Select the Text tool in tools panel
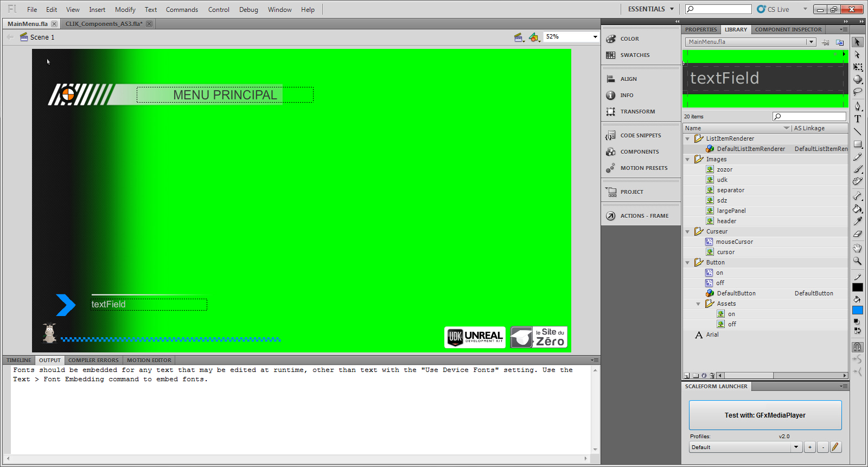 pos(858,119)
